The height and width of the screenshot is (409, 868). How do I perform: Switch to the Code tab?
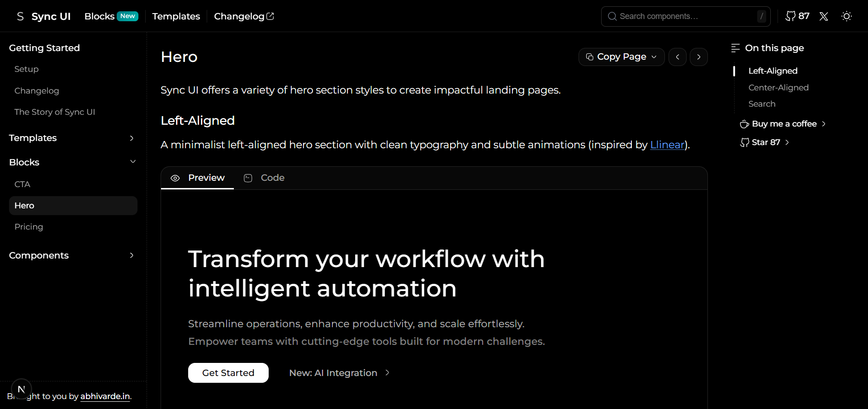coord(271,178)
